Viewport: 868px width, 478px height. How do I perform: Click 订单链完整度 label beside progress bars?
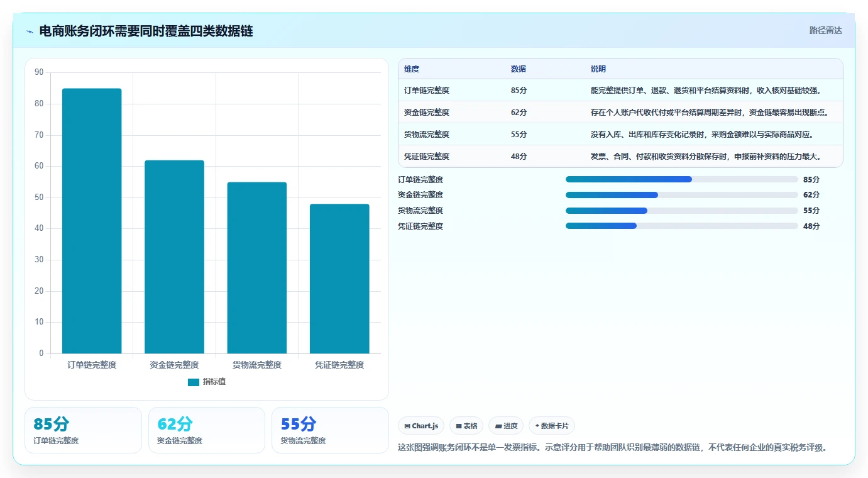click(420, 179)
